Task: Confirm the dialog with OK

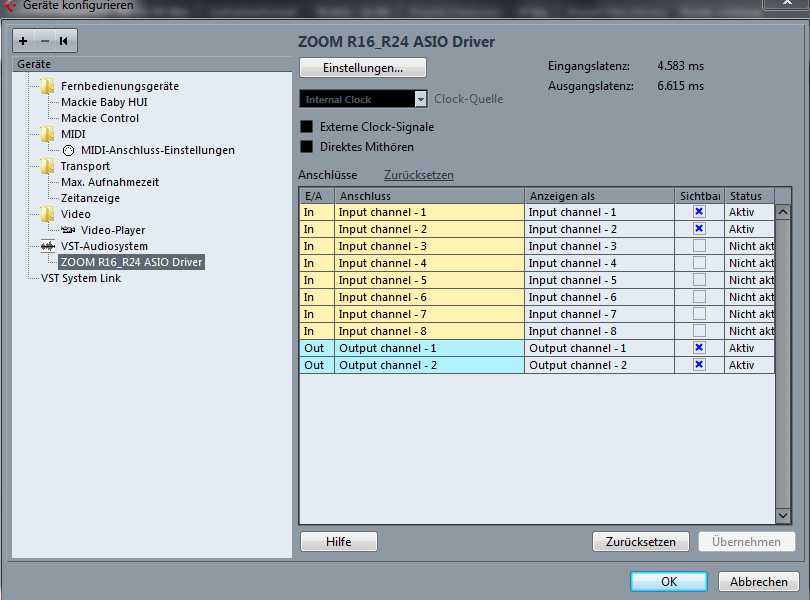Action: click(669, 582)
